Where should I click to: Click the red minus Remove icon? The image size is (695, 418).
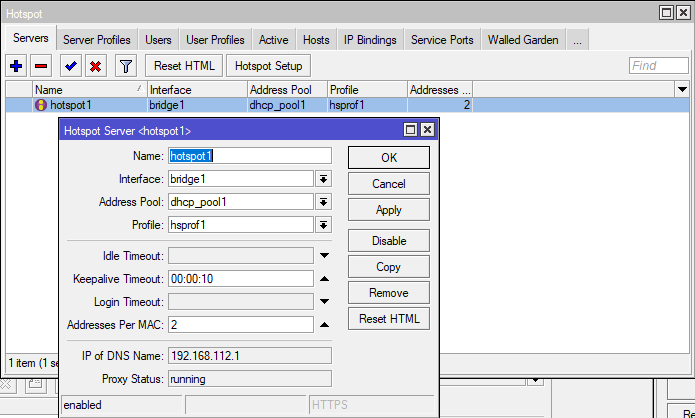tap(42, 66)
